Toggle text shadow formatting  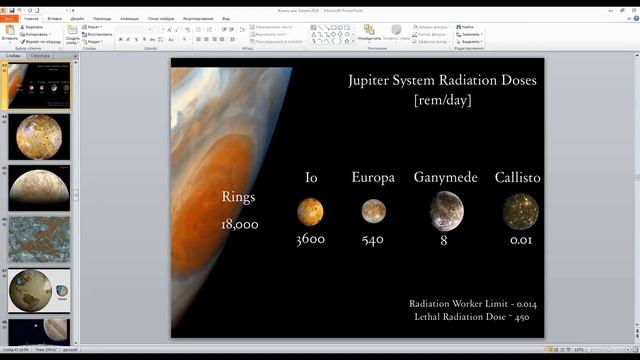144,40
